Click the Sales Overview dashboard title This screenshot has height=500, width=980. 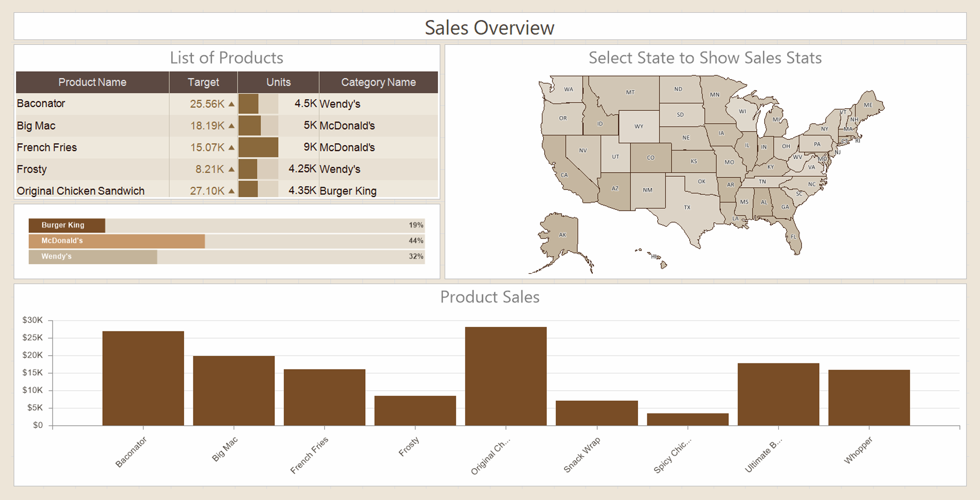[x=489, y=28]
